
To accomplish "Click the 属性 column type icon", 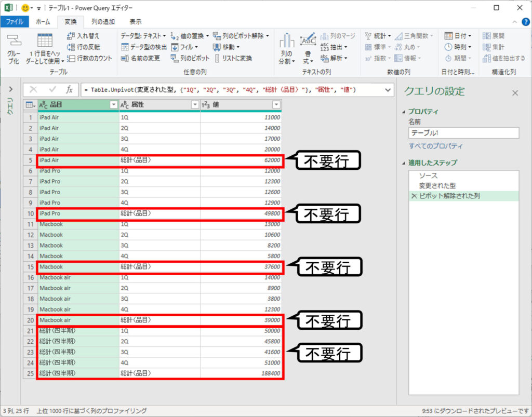I will (x=125, y=105).
